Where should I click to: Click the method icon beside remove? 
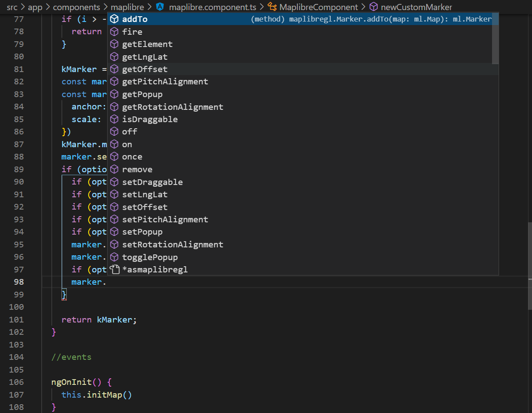point(114,170)
